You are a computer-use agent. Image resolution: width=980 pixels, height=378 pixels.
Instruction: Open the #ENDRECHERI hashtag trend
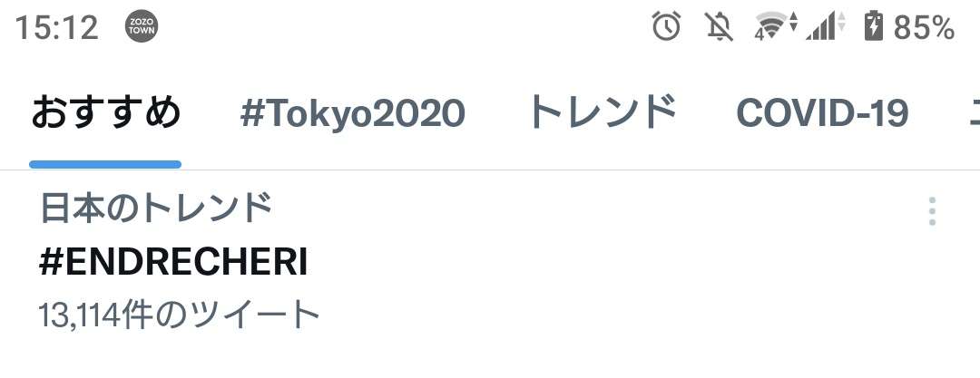[173, 263]
